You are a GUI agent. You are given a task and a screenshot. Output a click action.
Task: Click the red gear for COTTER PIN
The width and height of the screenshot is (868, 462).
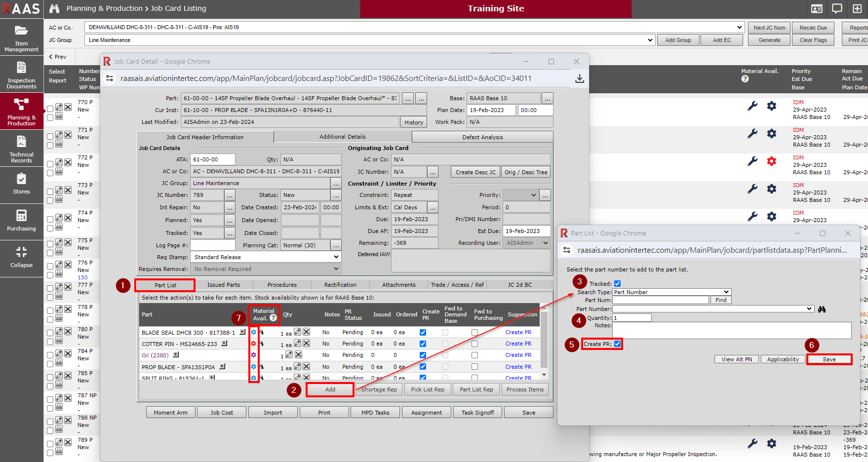click(x=253, y=344)
